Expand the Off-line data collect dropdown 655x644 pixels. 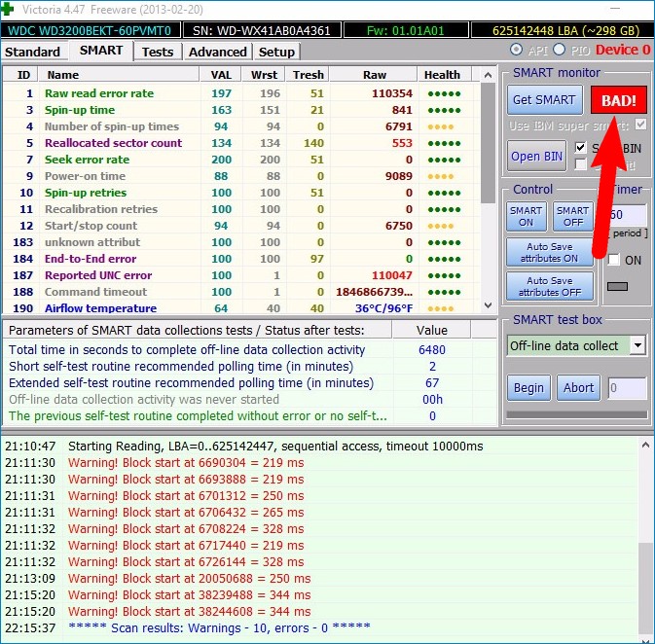(x=637, y=345)
